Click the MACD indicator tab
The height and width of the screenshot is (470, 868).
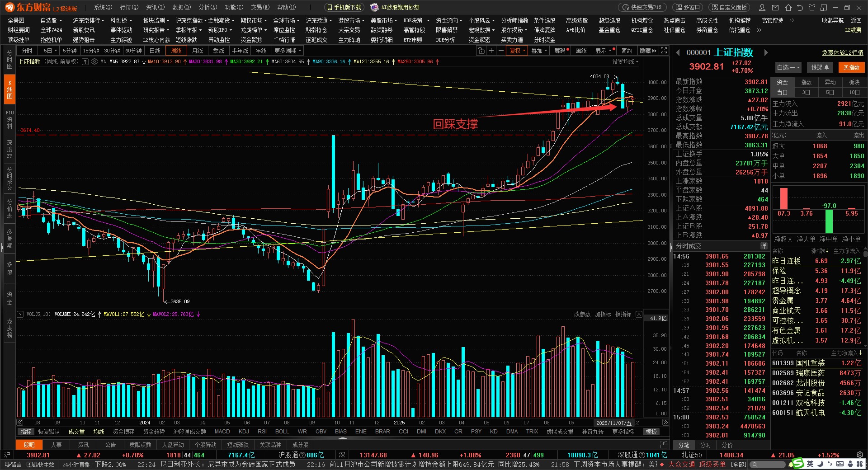222,432
